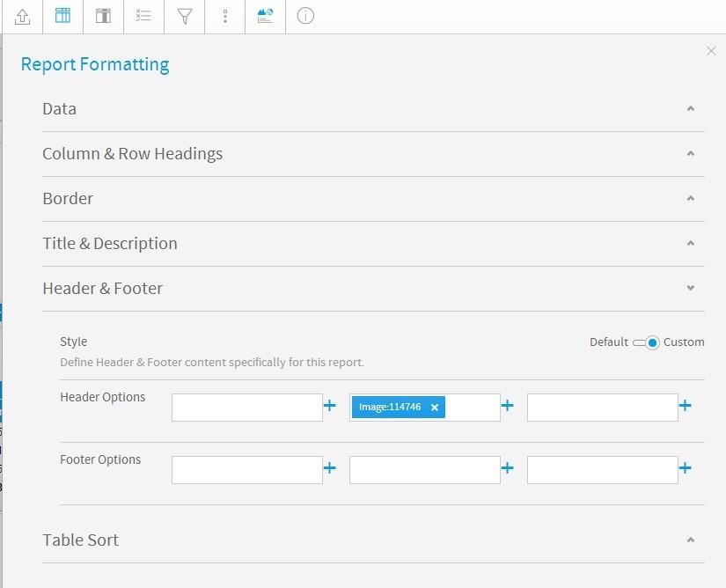This screenshot has width=726, height=588.
Task: Collapse the Header & Footer section
Action: click(x=690, y=287)
